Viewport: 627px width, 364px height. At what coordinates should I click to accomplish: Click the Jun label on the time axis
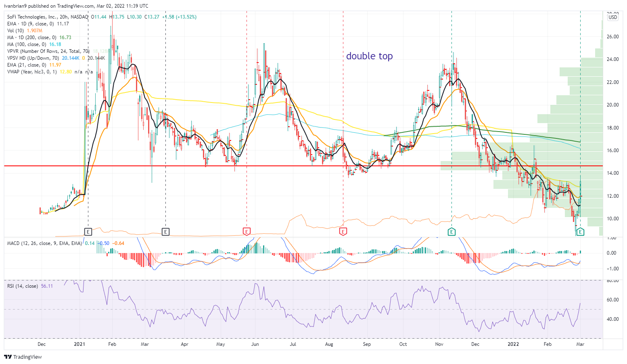pyautogui.click(x=255, y=344)
